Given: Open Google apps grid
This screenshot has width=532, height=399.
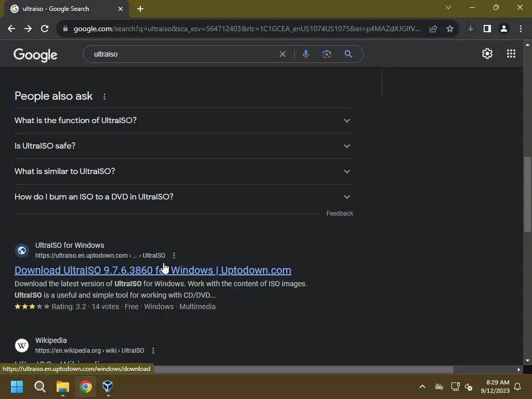Looking at the screenshot, I should click(x=511, y=54).
